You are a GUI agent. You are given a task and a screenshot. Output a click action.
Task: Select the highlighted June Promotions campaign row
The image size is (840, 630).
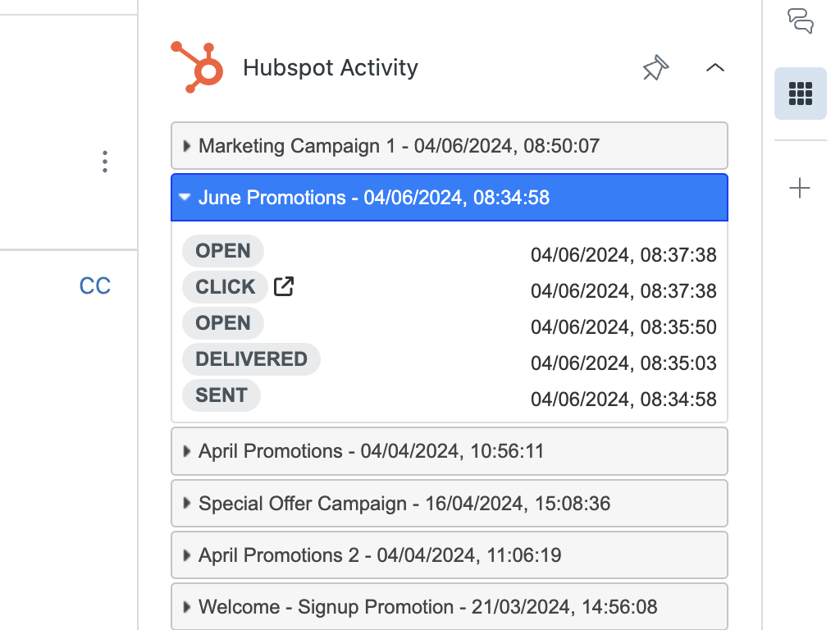(x=450, y=198)
